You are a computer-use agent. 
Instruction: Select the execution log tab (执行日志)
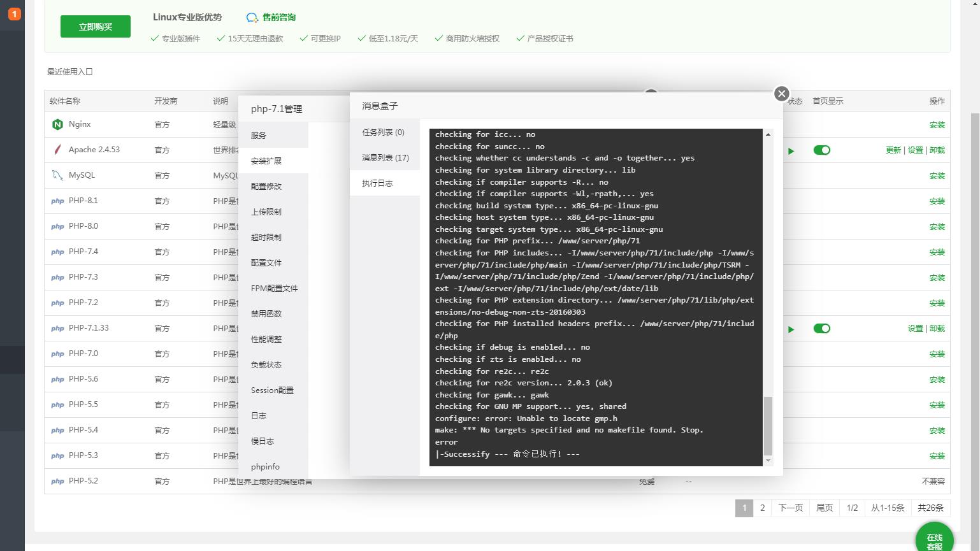coord(385,183)
